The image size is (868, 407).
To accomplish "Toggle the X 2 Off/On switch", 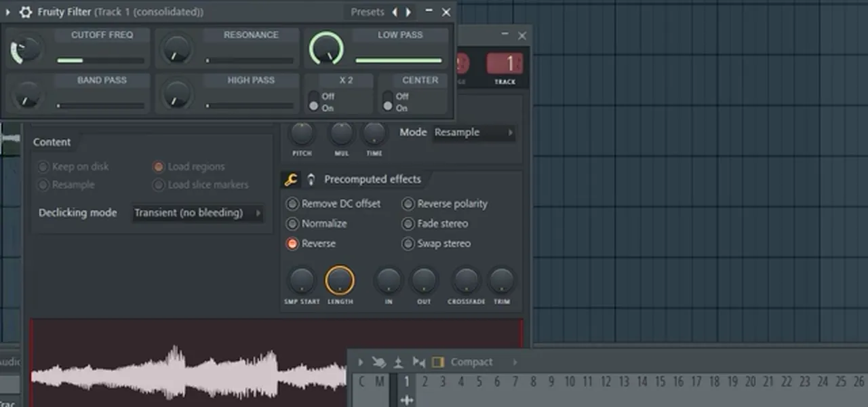I will (x=313, y=100).
